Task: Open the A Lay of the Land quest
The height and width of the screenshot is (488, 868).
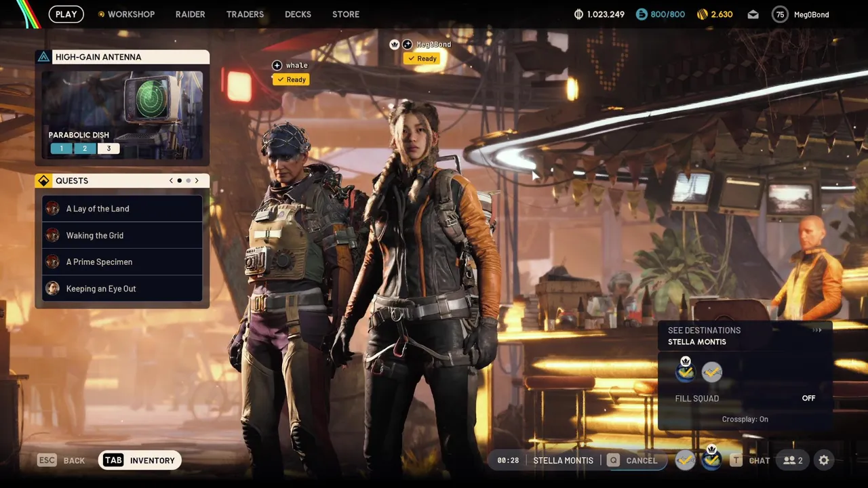Action: click(x=122, y=209)
